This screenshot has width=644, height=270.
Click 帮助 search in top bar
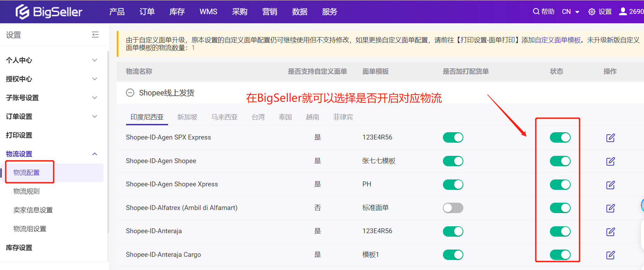[x=544, y=11]
